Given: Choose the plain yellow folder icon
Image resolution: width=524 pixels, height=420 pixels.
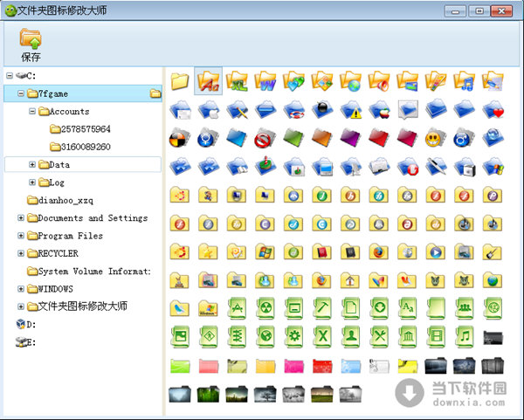Looking at the screenshot, I should [x=180, y=81].
